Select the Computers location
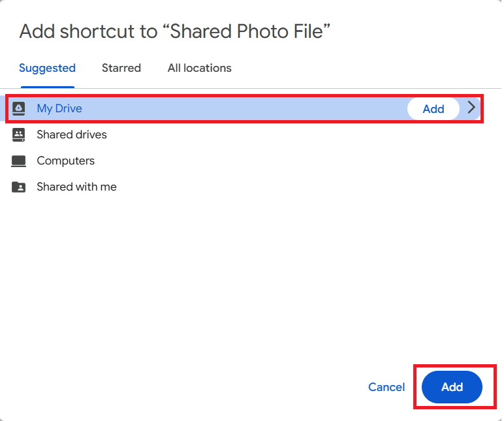 click(65, 161)
